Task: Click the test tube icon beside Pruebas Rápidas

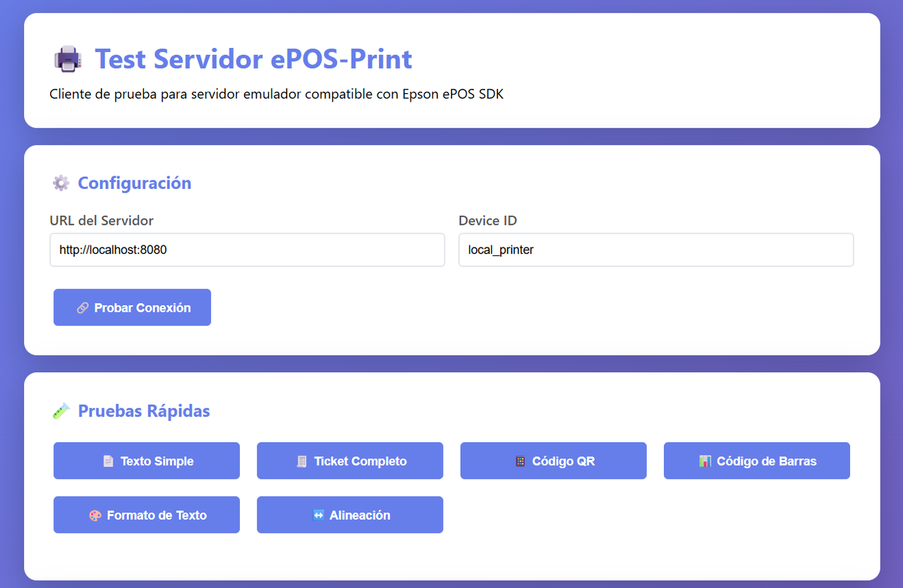Action: tap(61, 411)
